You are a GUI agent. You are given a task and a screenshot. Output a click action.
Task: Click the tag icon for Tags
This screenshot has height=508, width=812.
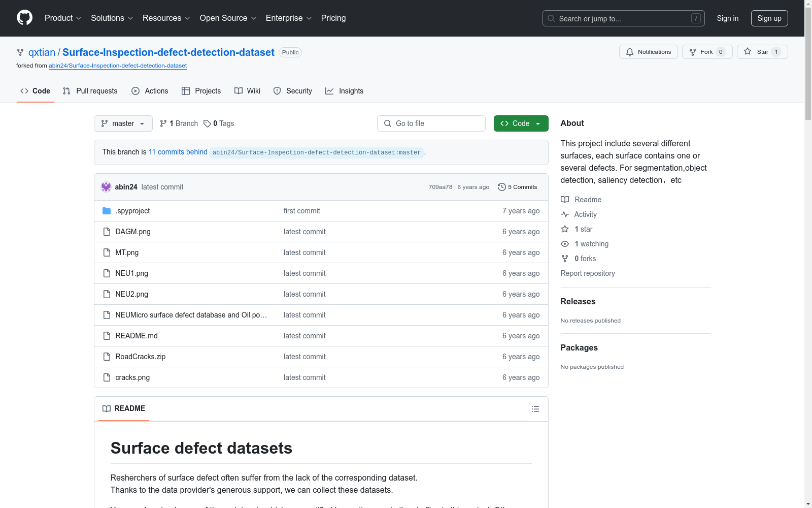[x=207, y=123]
